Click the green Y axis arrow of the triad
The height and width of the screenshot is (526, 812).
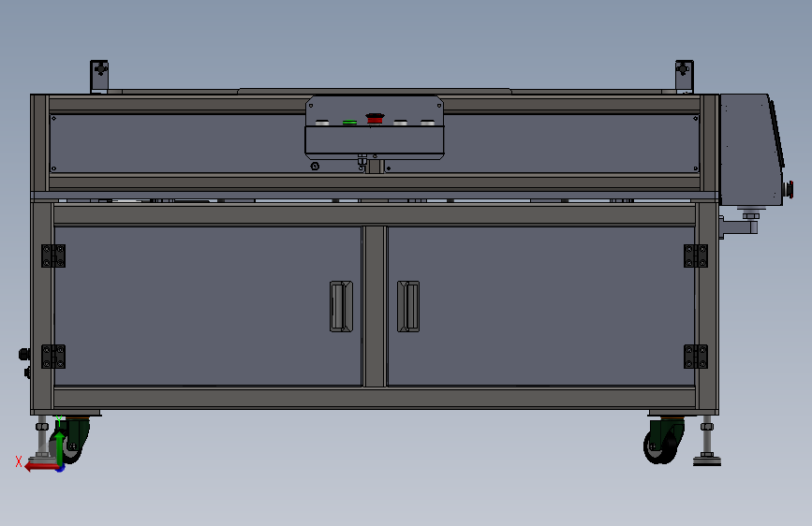click(60, 447)
